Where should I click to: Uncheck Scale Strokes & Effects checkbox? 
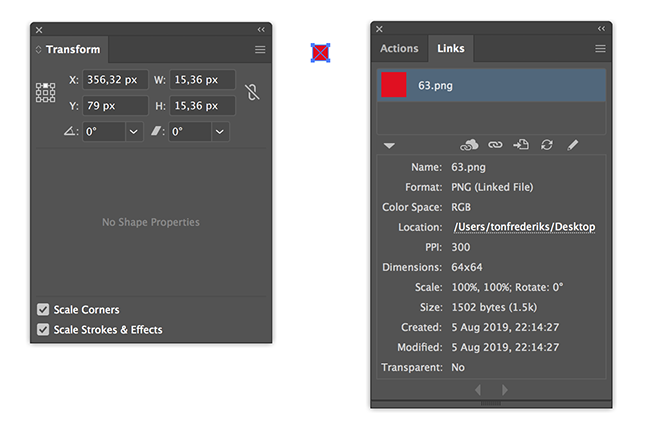(x=43, y=329)
